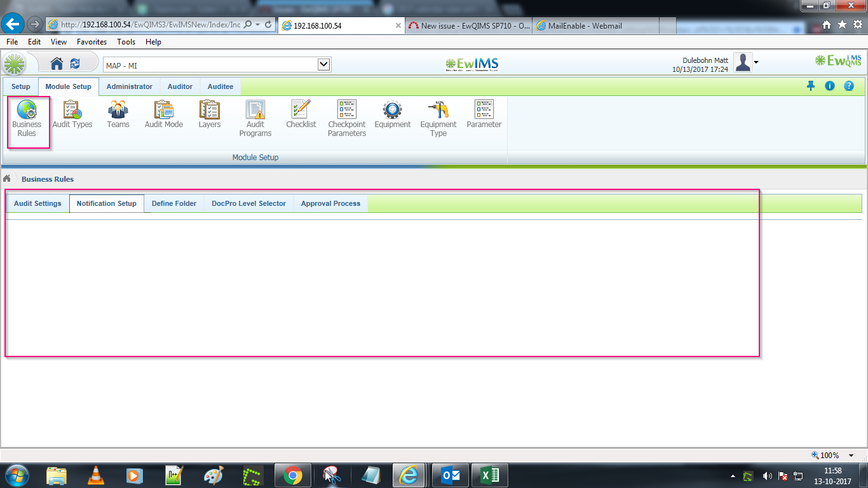Viewport: 868px width, 488px height.
Task: Open browser home icon at top right
Action: point(827,24)
